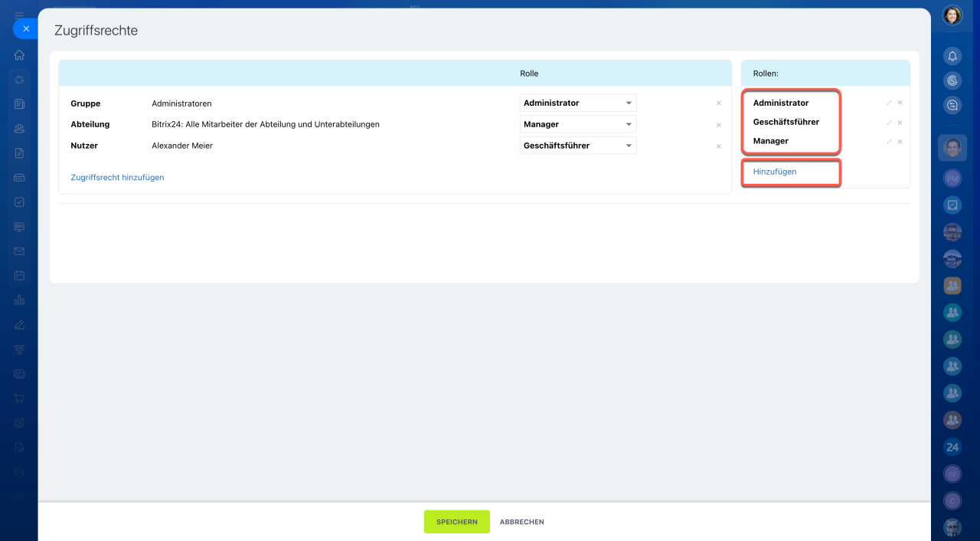
Task: Open chat search icon in right panel
Action: 952,105
